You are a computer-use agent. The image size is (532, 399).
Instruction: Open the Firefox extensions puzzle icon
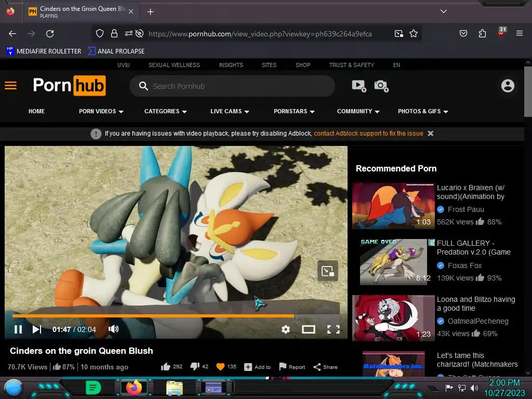[x=482, y=34]
